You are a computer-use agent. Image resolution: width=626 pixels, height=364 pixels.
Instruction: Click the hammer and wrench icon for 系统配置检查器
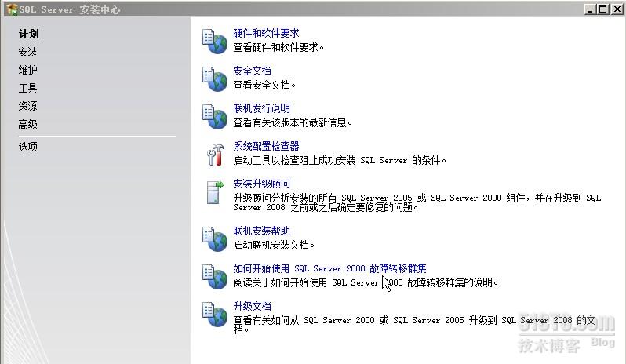click(x=216, y=155)
